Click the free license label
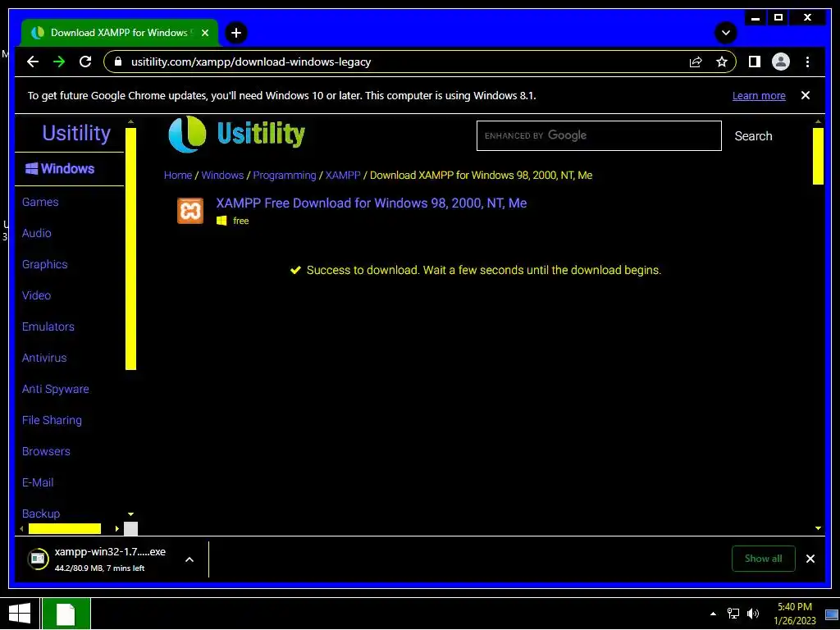This screenshot has height=630, width=840. click(240, 221)
